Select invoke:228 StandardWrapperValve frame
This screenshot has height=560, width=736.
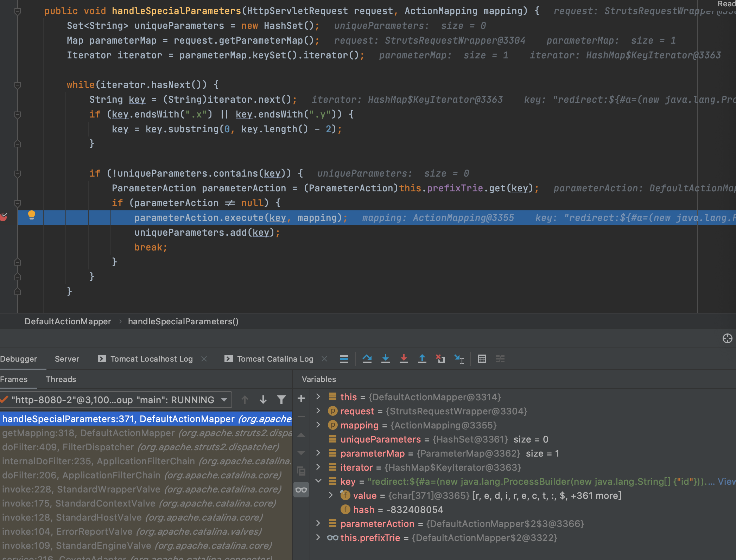coord(146,489)
